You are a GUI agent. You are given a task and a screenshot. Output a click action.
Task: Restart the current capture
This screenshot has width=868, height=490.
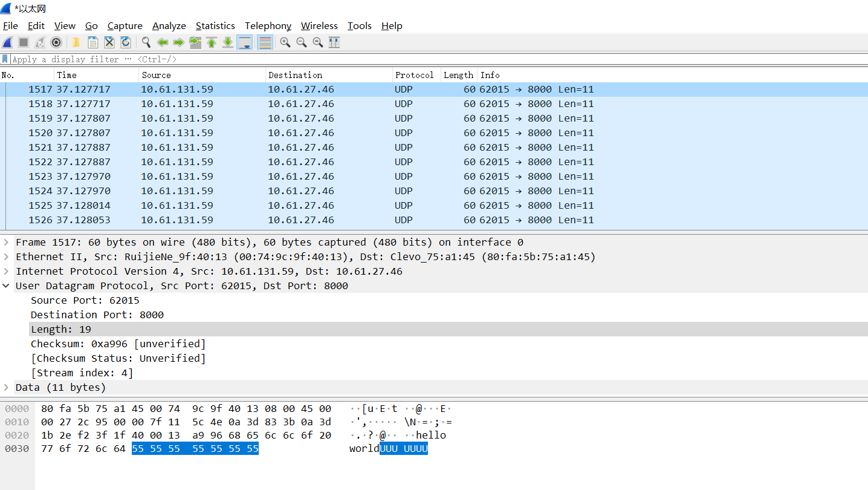pos(40,42)
